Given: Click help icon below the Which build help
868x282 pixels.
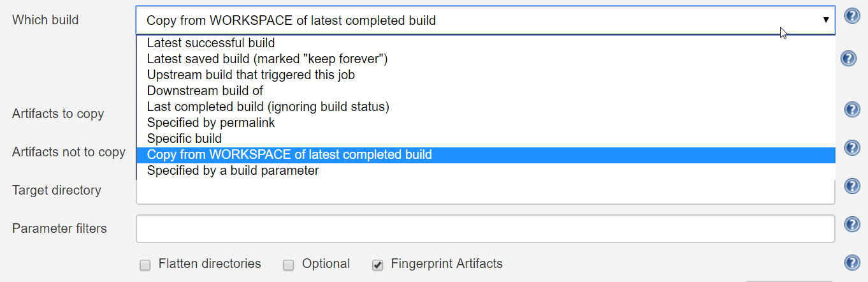Looking at the screenshot, I should (x=848, y=59).
